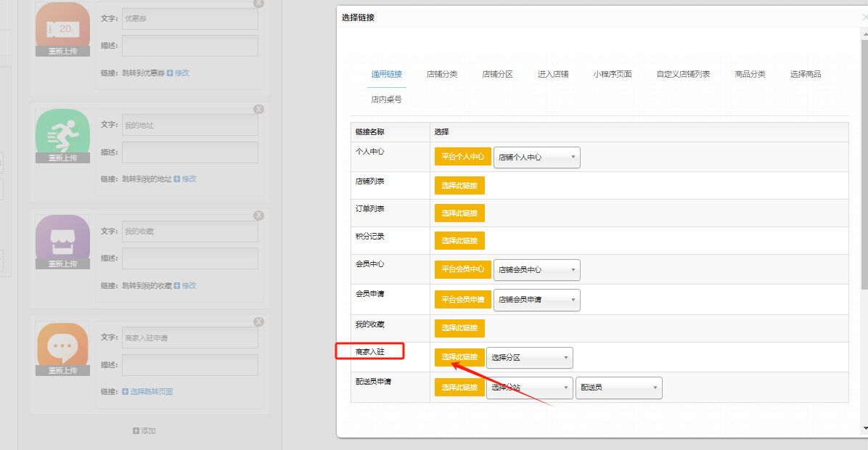Go to the 商品分类 tab
This screenshot has height=450, width=868.
(x=750, y=74)
